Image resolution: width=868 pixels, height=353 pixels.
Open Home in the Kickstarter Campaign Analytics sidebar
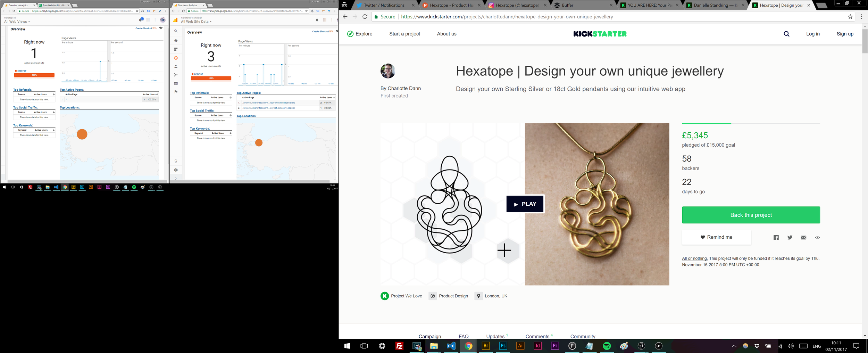(x=176, y=41)
